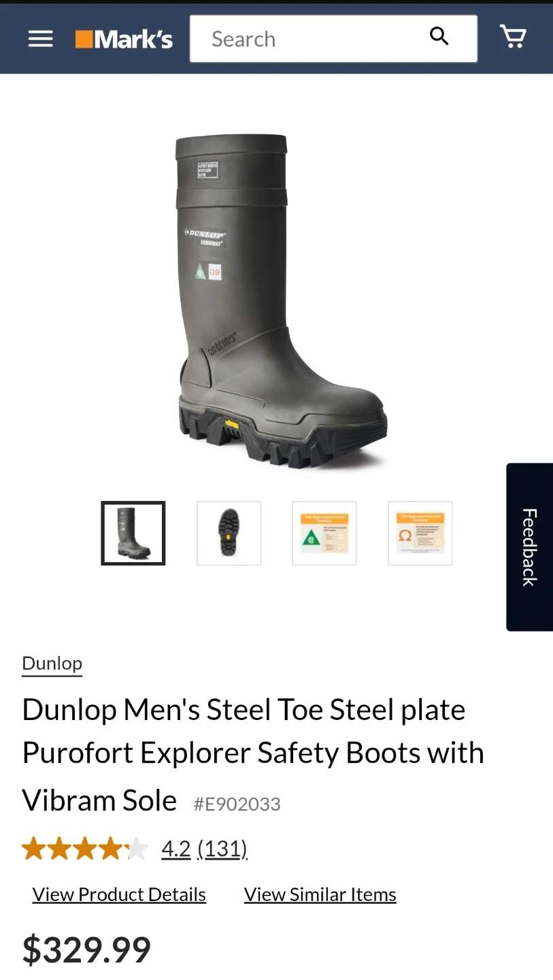Viewport: 553px width, 980px height.
Task: Open the shopping cart
Action: pyautogui.click(x=514, y=36)
